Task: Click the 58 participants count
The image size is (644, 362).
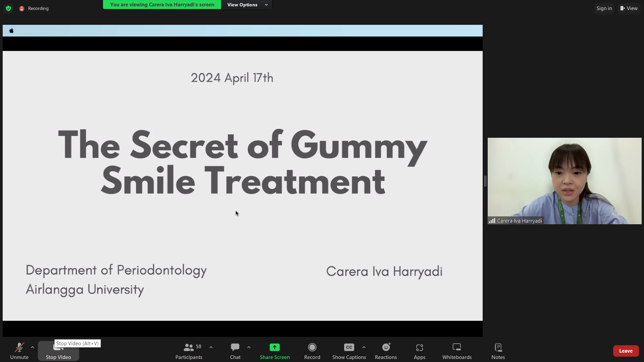Action: pos(199,347)
